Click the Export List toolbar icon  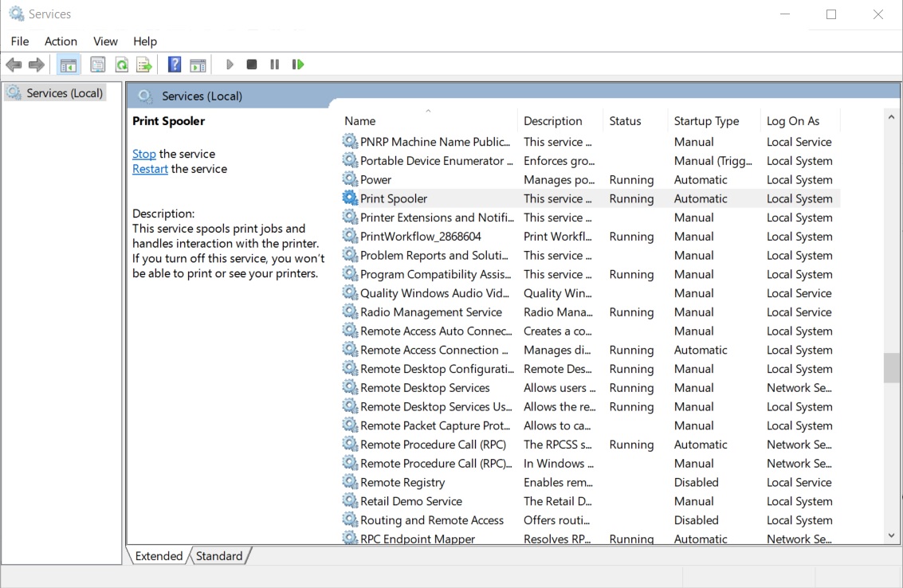pyautogui.click(x=144, y=65)
